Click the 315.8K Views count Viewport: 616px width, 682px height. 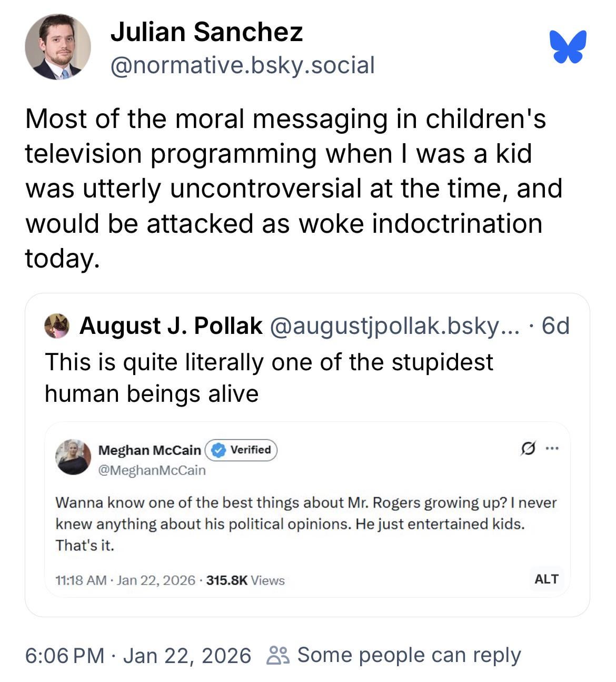(x=245, y=580)
